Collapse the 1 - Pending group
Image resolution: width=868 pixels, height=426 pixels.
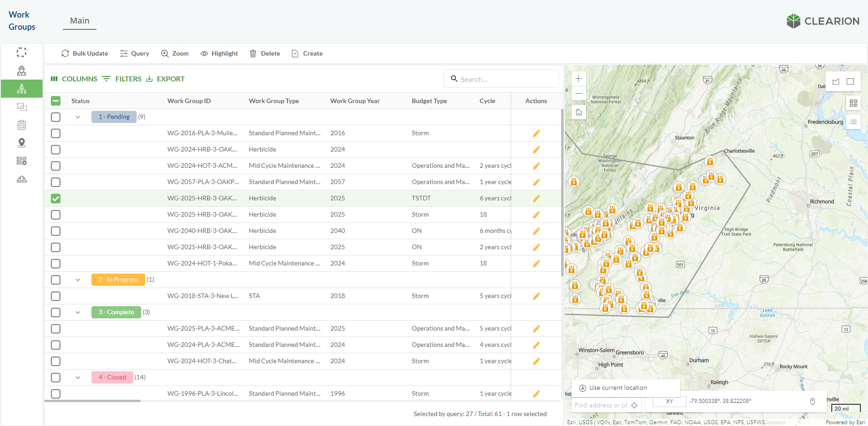78,117
